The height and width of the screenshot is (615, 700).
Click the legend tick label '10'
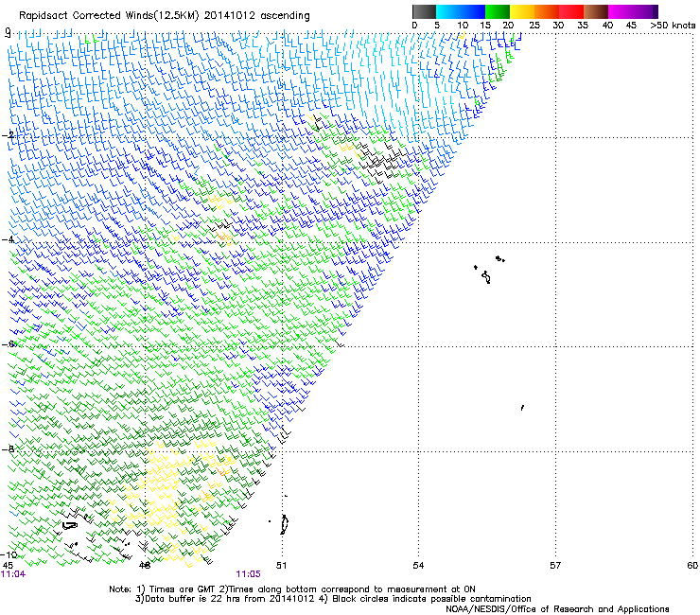pos(463,26)
